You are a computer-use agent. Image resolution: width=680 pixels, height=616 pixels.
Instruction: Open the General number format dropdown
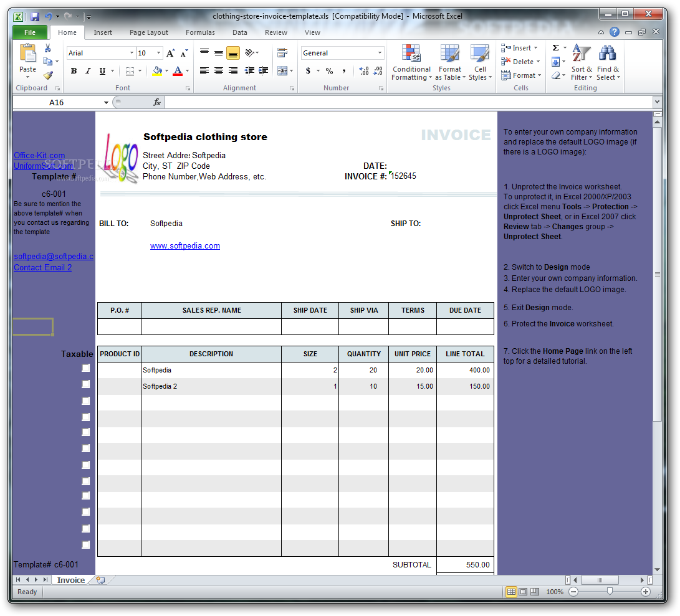[x=380, y=53]
